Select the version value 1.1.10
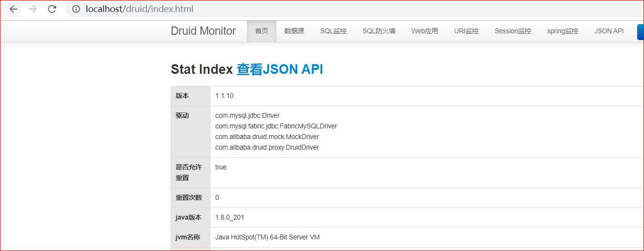This screenshot has height=251, width=644. point(224,96)
